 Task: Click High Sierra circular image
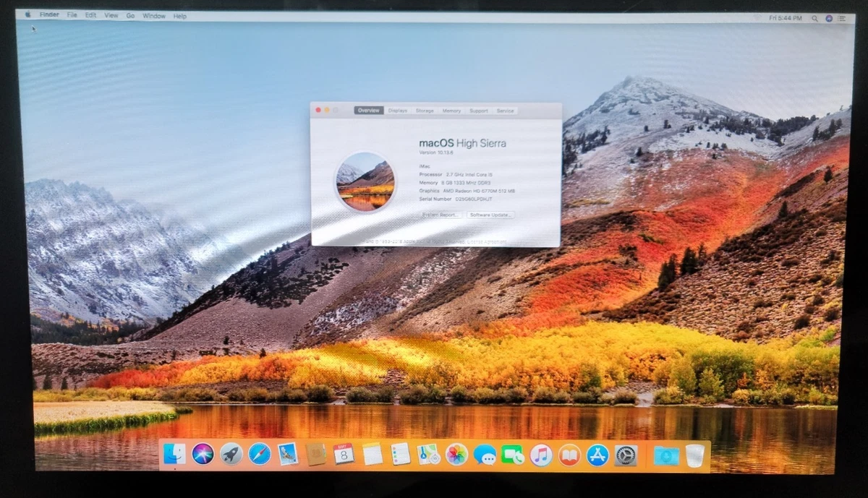365,181
